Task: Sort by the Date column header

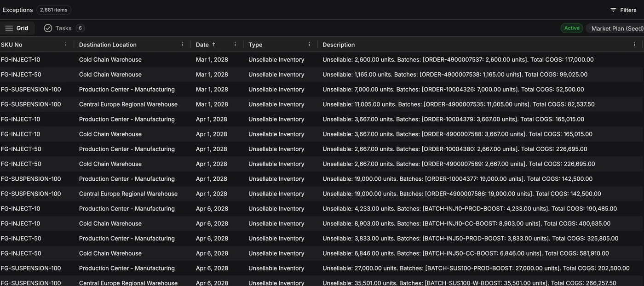Action: click(202, 45)
